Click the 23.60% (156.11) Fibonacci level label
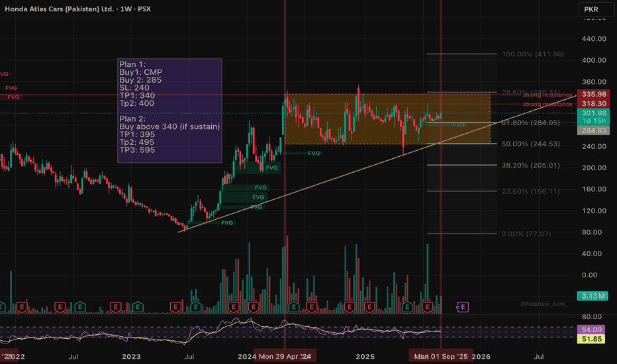 point(530,191)
